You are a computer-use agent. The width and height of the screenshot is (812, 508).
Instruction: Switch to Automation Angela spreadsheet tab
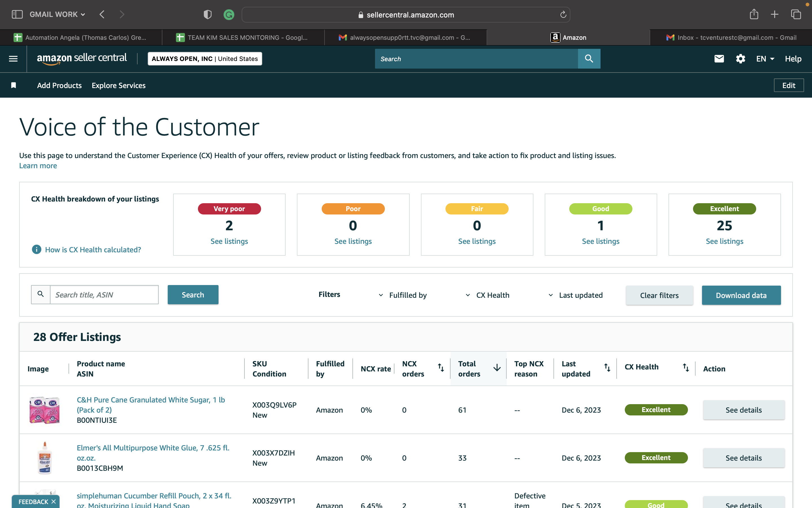(x=81, y=37)
